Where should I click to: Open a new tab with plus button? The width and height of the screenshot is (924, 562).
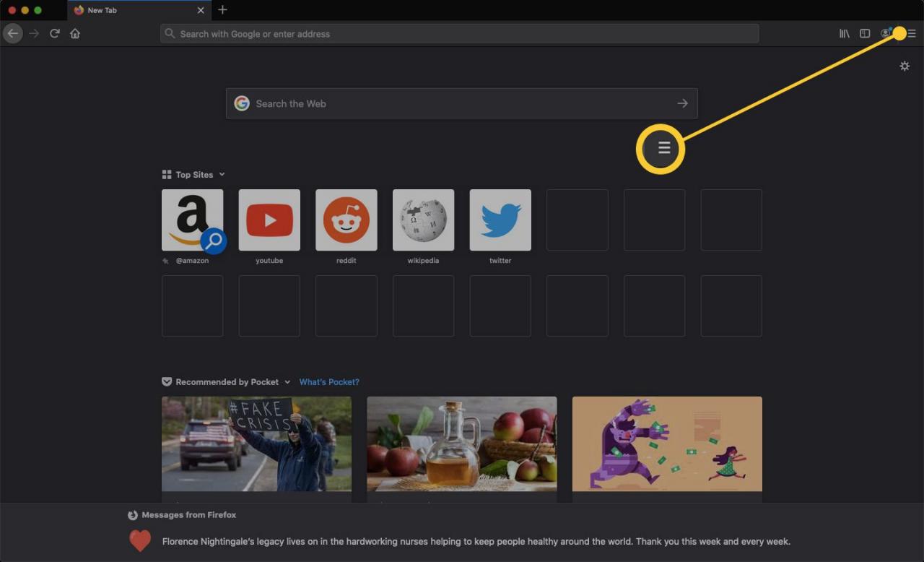pos(222,9)
